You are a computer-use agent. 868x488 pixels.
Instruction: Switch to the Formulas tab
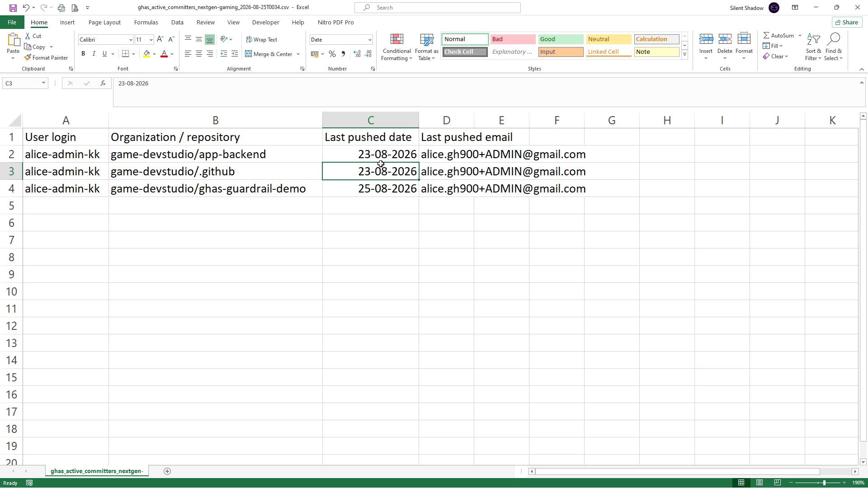click(146, 22)
